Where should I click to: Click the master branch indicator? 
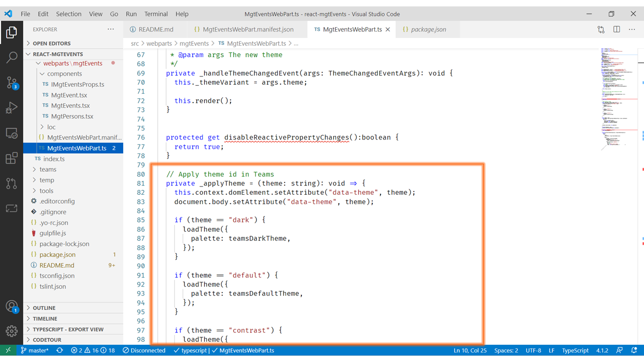click(35, 351)
